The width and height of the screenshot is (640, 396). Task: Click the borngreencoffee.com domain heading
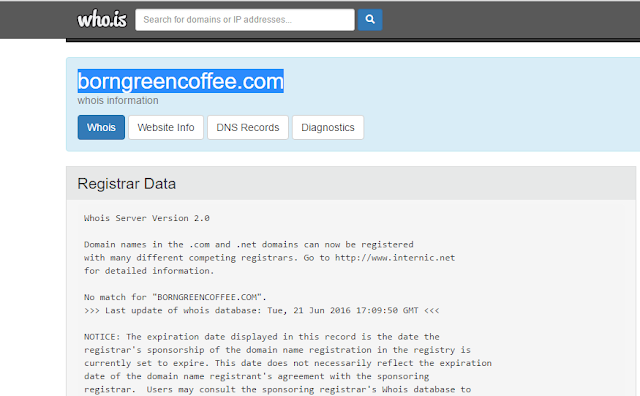[180, 81]
